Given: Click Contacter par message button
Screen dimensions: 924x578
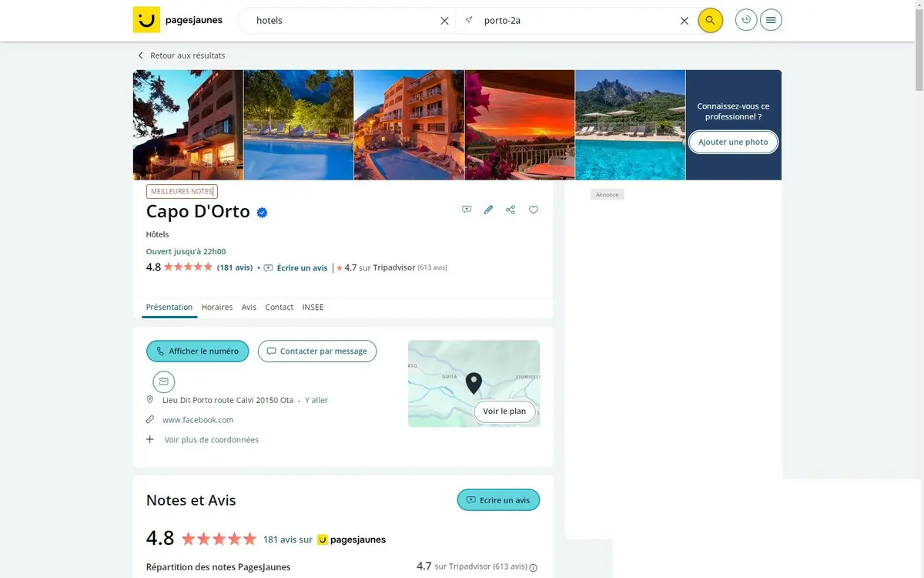Looking at the screenshot, I should click(317, 351).
